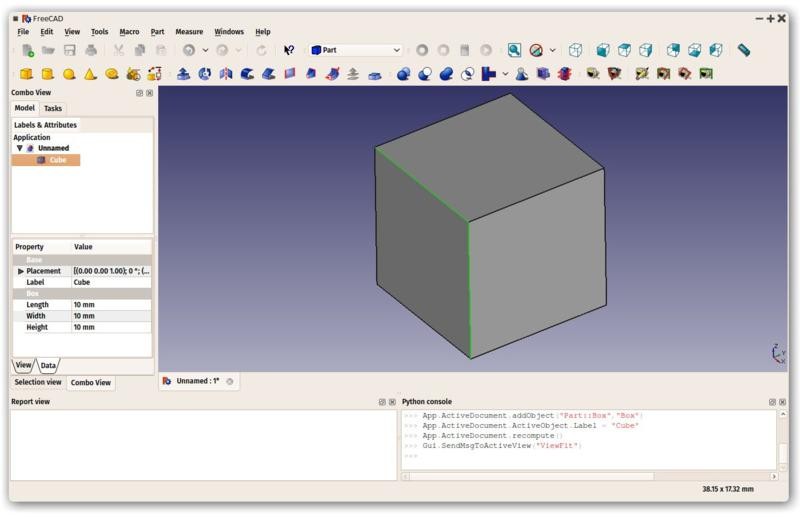Collapse the Unnamed document tree node
800x517 pixels.
[x=19, y=148]
